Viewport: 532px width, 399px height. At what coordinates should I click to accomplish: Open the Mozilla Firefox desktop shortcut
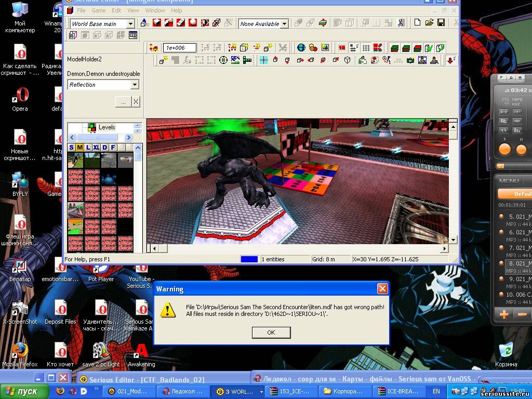pyautogui.click(x=20, y=354)
